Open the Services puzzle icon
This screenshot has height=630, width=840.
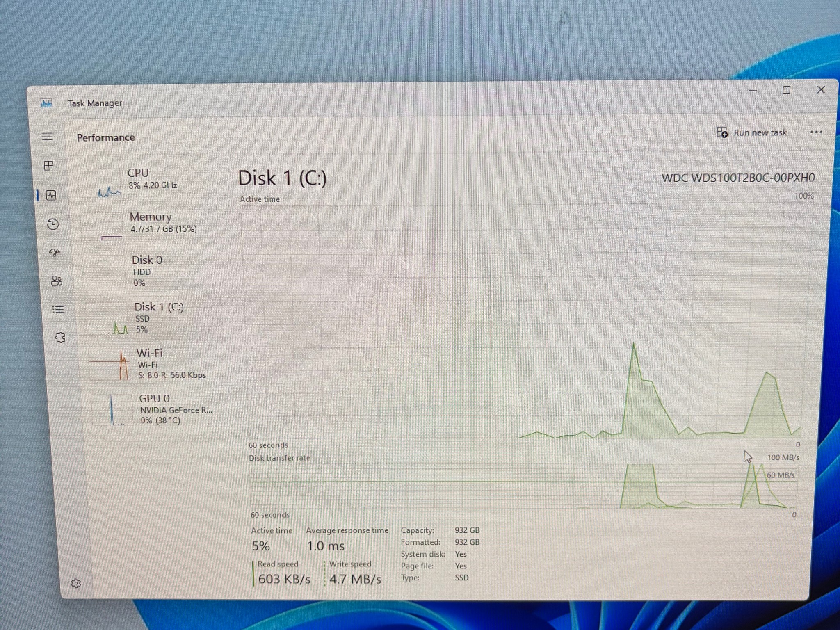pyautogui.click(x=60, y=338)
